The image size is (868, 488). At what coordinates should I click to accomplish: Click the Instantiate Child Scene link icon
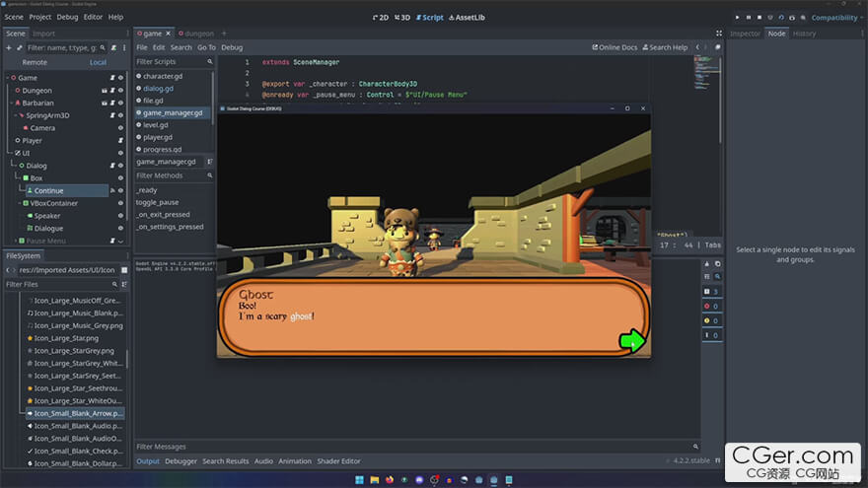click(x=20, y=47)
